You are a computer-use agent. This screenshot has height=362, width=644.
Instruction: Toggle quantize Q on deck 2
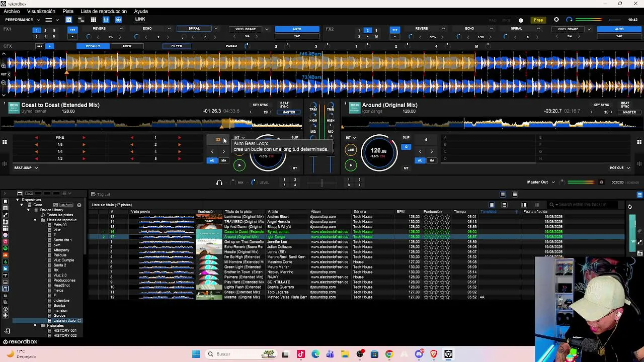click(406, 147)
